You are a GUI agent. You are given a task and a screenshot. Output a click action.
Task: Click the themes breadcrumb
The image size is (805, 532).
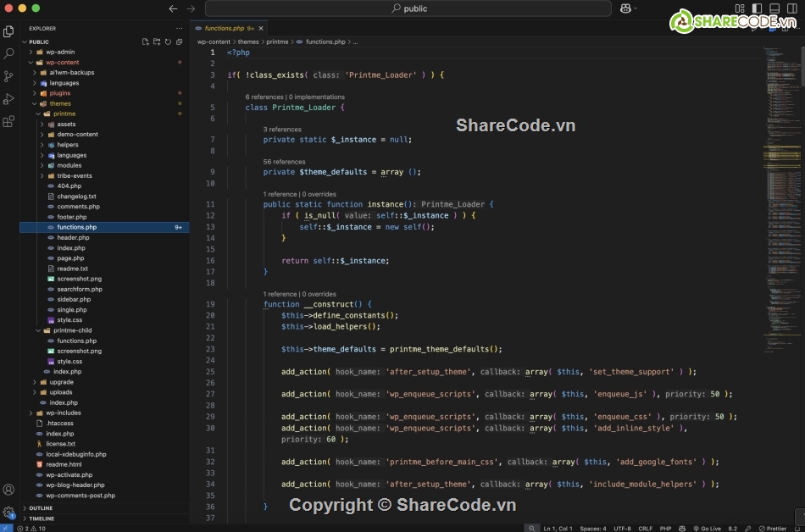point(248,42)
